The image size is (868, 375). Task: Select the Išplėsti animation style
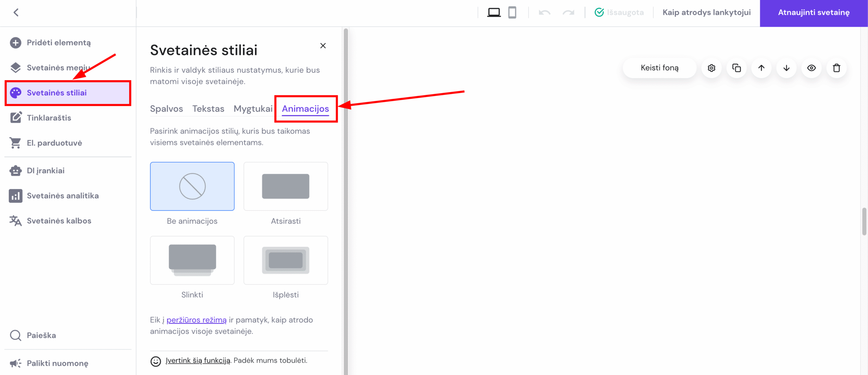click(285, 260)
